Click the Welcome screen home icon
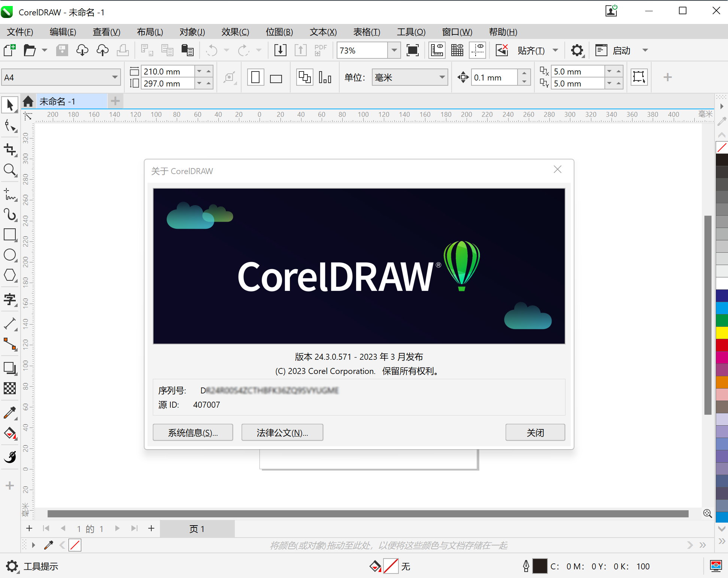This screenshot has width=728, height=578. (28, 101)
